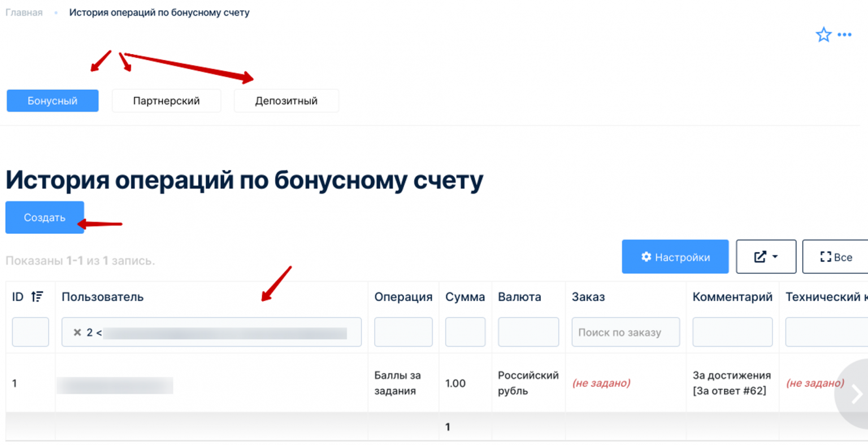Viewport: 868px width, 445px height.
Task: Click the Комментарий filter input
Action: tap(732, 332)
